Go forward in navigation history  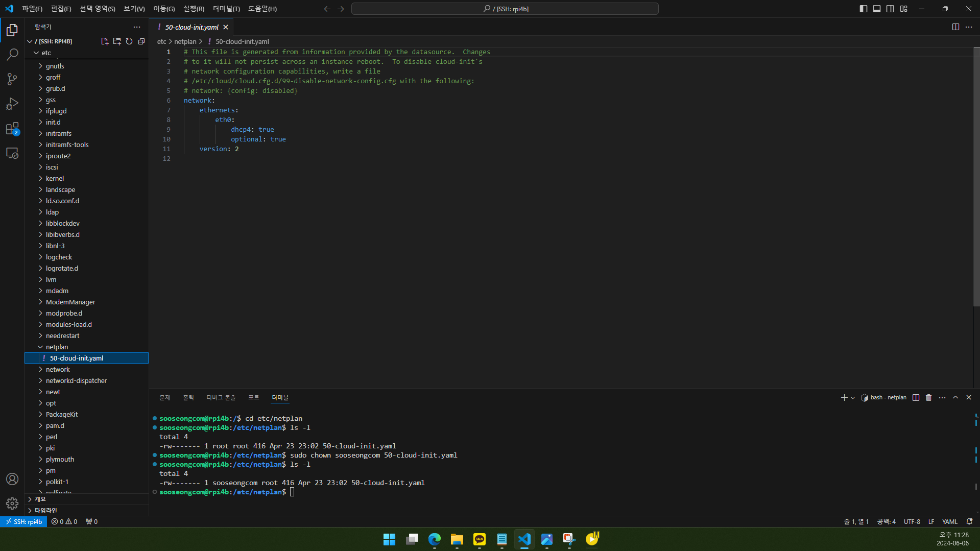(341, 9)
